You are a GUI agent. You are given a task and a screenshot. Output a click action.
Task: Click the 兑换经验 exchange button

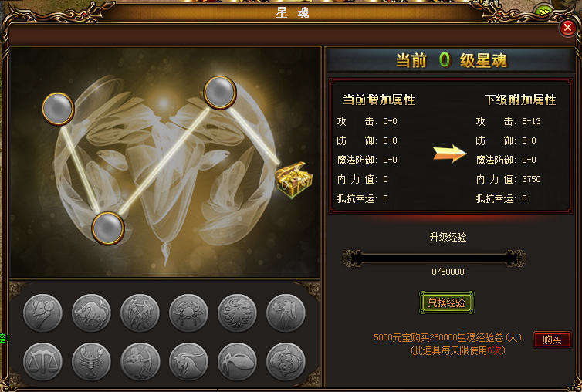point(446,302)
